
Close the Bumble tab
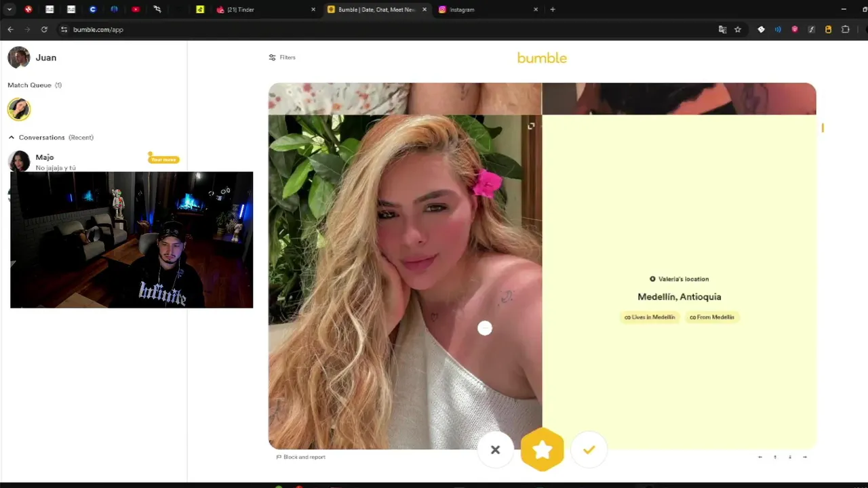click(425, 9)
